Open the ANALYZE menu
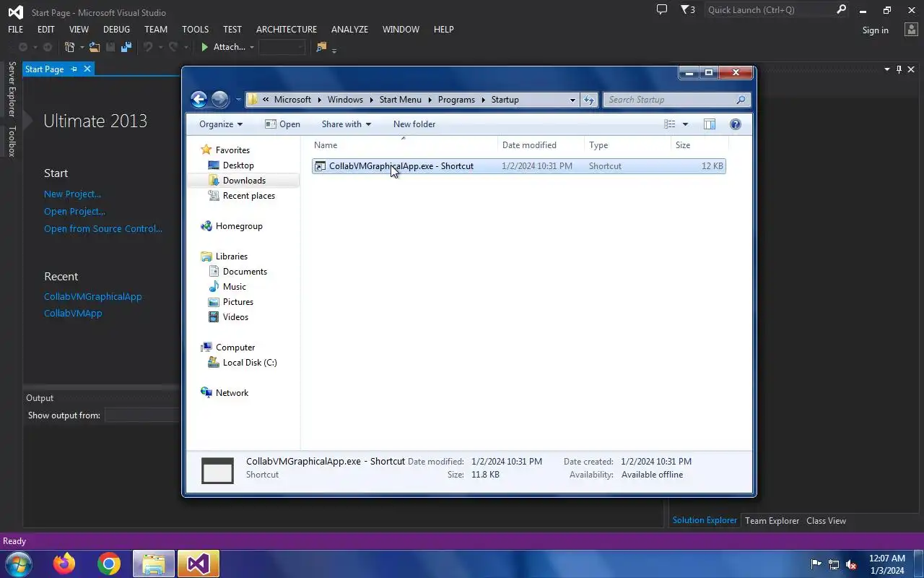The height and width of the screenshot is (578, 924). [x=349, y=30]
